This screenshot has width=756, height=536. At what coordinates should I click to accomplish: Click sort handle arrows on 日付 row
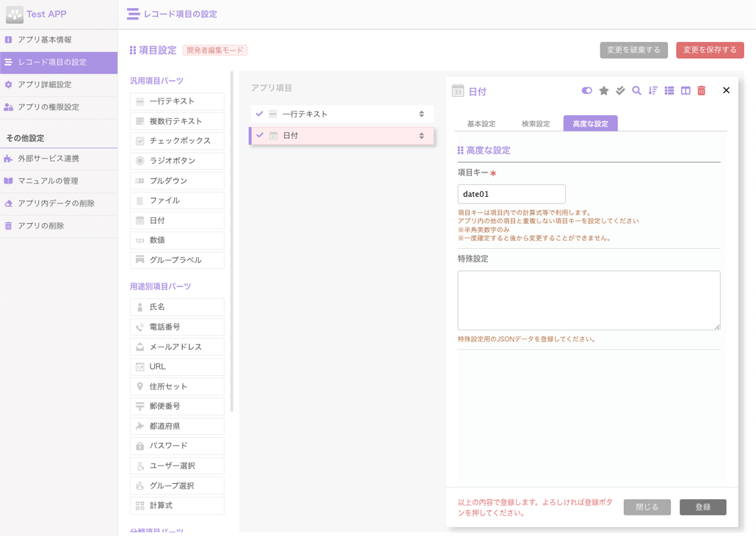pos(421,136)
